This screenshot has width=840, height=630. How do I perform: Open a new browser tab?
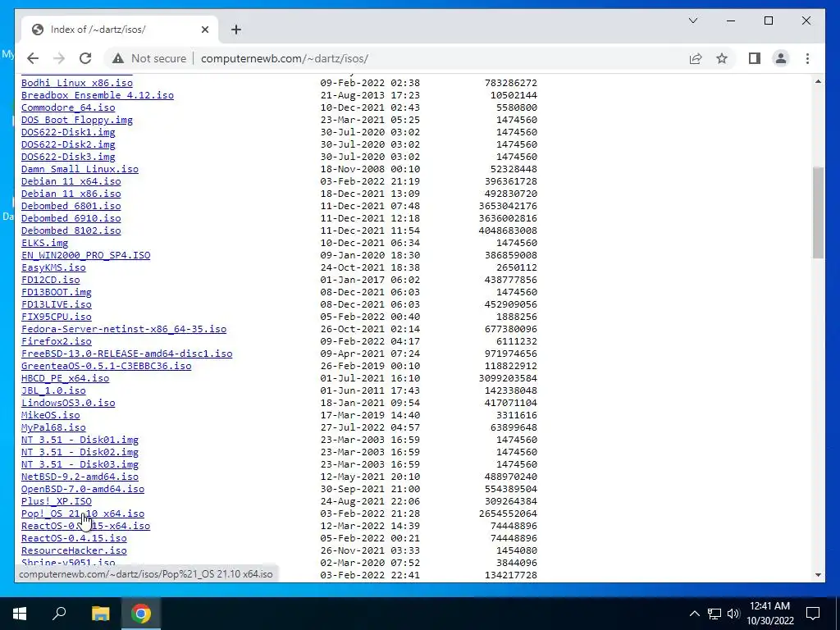click(235, 30)
